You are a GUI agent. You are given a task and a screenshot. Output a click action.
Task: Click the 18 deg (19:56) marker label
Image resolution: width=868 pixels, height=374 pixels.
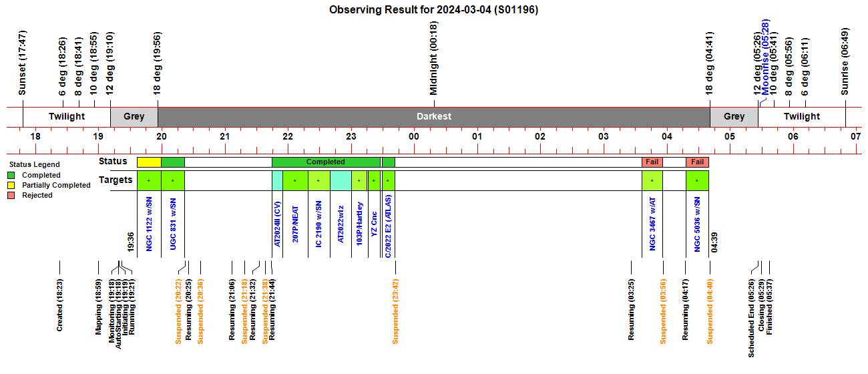tap(158, 63)
